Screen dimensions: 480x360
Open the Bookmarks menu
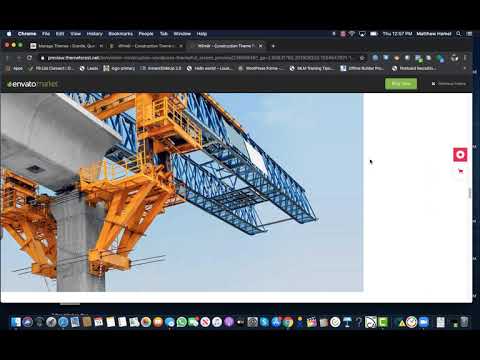121,34
